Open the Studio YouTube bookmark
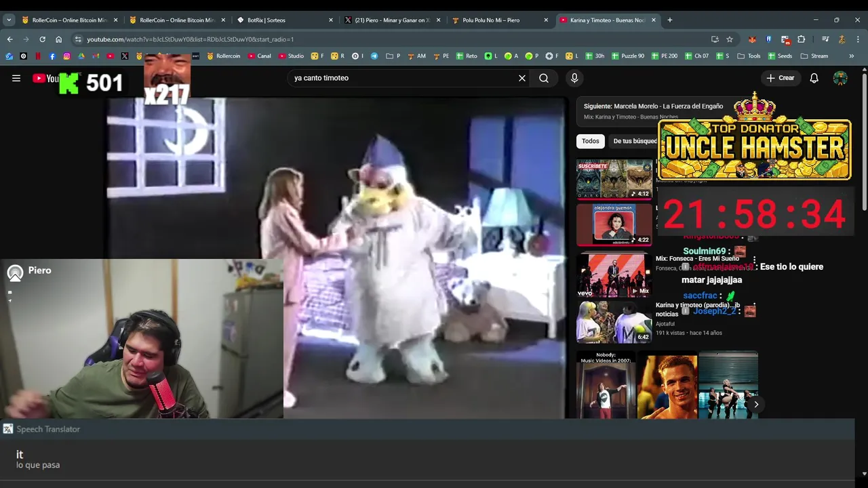868x488 pixels. (x=290, y=56)
